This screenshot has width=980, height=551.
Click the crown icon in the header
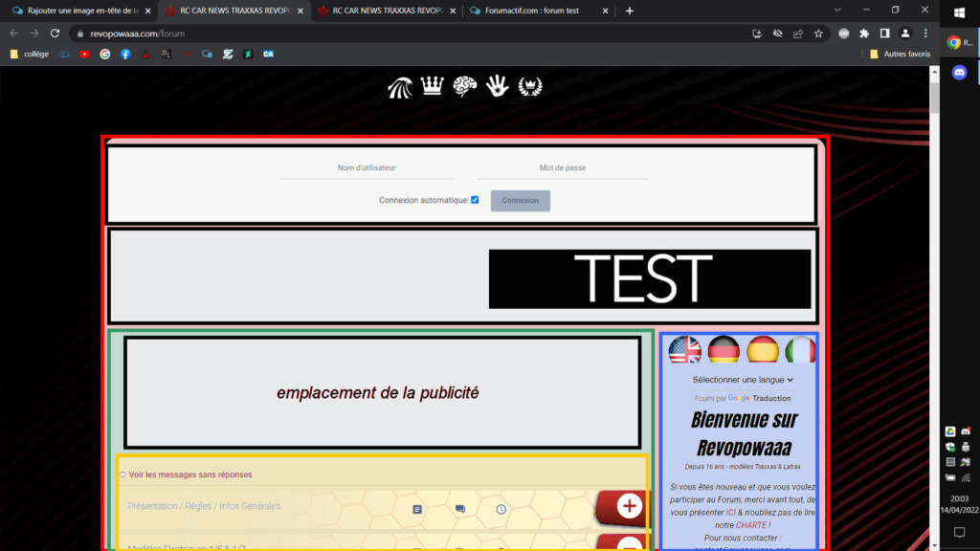[x=432, y=85]
